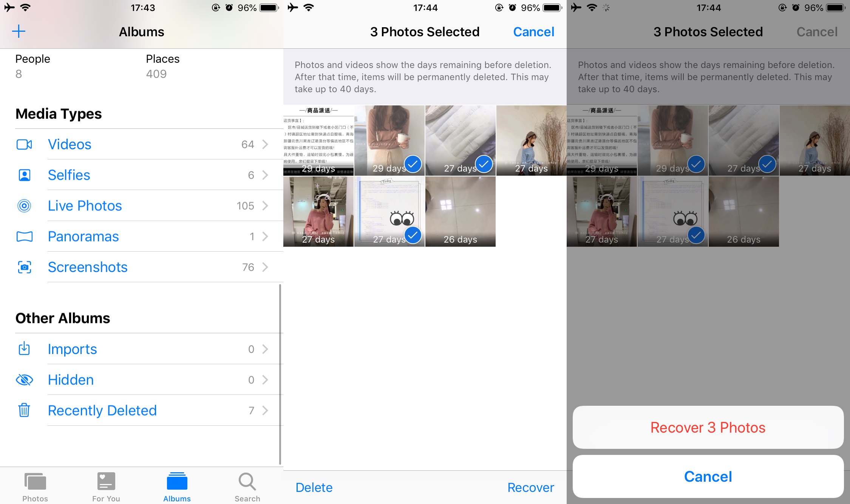Tap the Hidden album eye icon

pos(23,379)
